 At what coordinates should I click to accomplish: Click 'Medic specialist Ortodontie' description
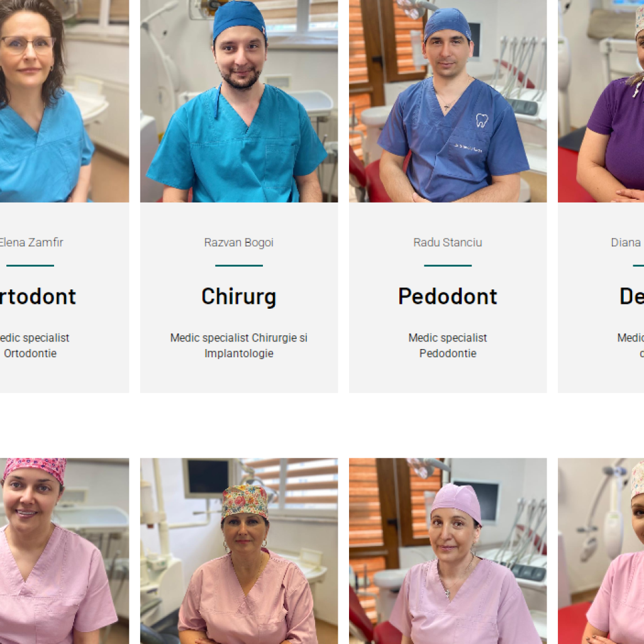coord(35,345)
